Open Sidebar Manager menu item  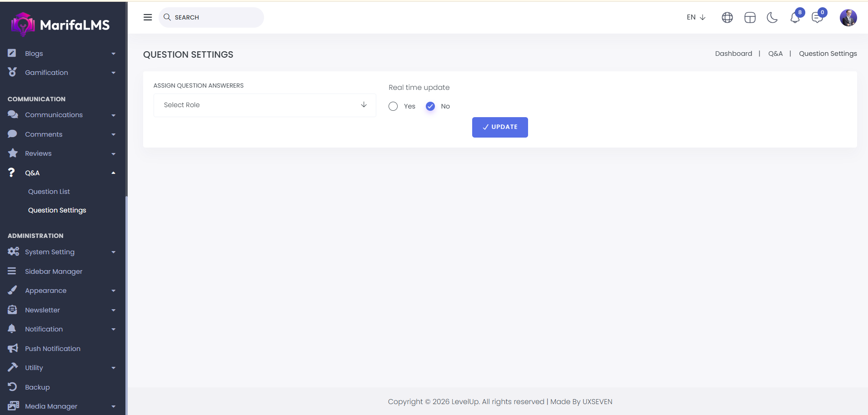(54, 272)
